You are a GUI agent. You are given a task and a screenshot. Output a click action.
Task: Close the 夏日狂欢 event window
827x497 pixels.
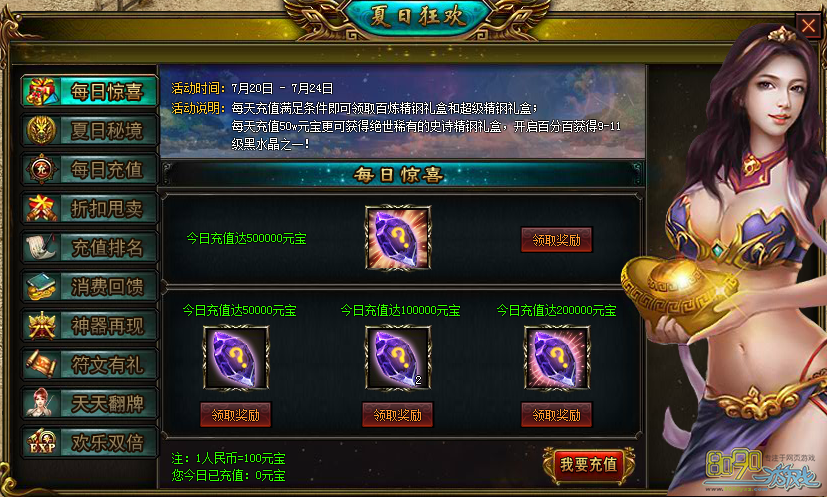click(809, 25)
